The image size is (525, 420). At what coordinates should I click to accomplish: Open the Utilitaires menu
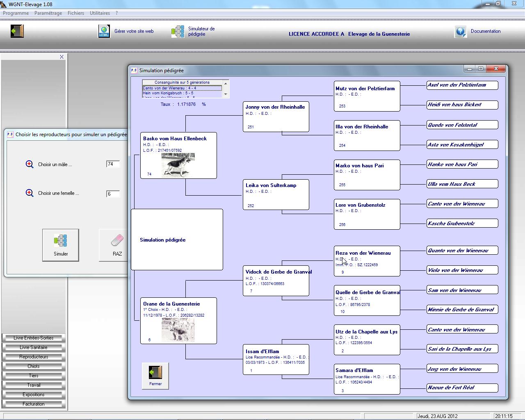100,13
